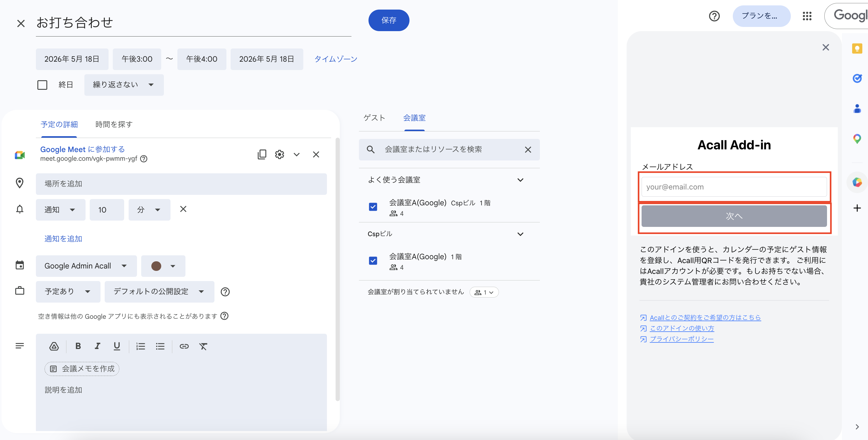Open the プライバシーポリシー link
868x440 pixels.
coord(681,339)
